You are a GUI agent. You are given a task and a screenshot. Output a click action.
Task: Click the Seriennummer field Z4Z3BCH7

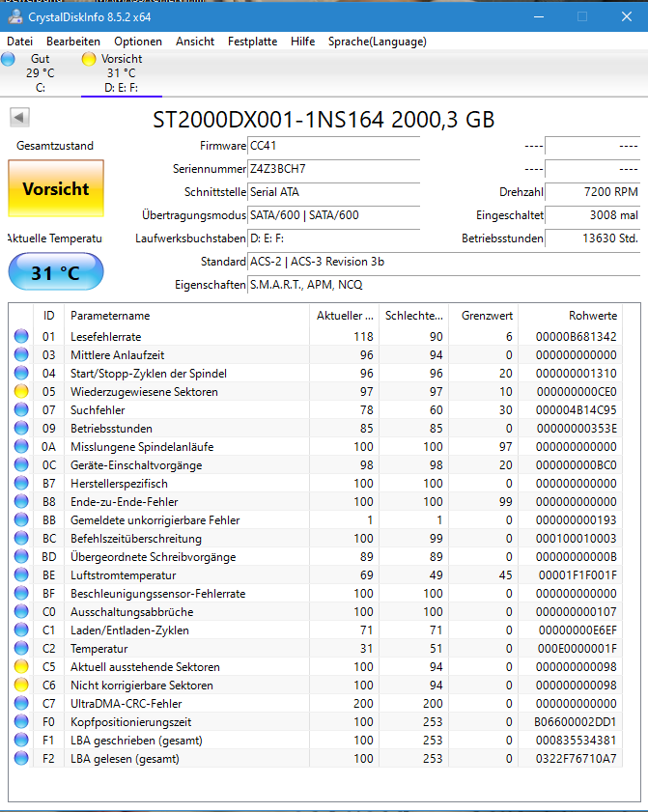(x=333, y=169)
